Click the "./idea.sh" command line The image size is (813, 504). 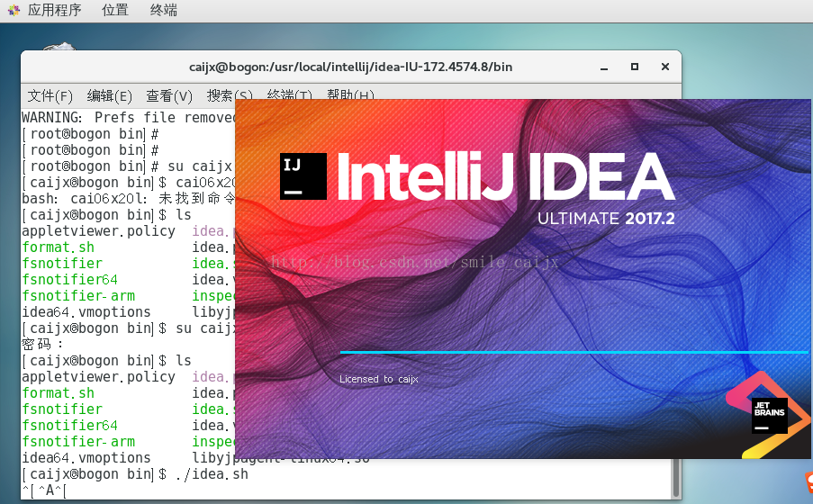pos(135,474)
